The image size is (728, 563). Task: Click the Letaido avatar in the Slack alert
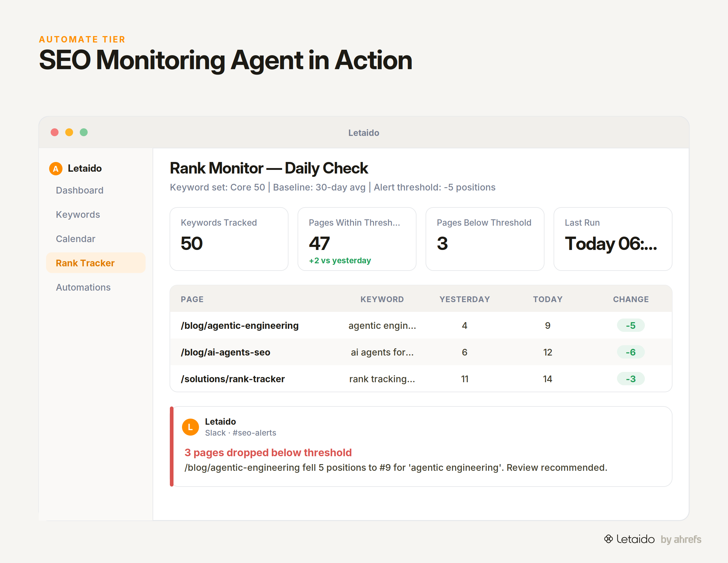click(x=190, y=427)
